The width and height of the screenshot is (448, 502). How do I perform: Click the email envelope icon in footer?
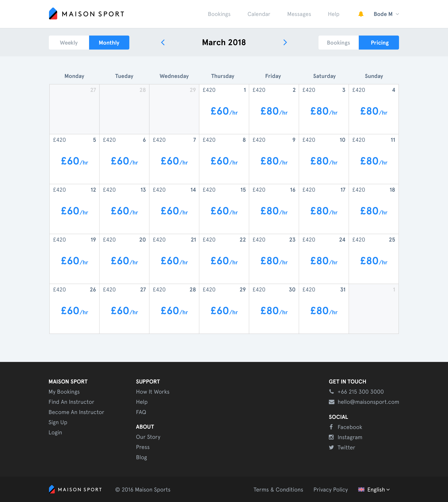332,402
